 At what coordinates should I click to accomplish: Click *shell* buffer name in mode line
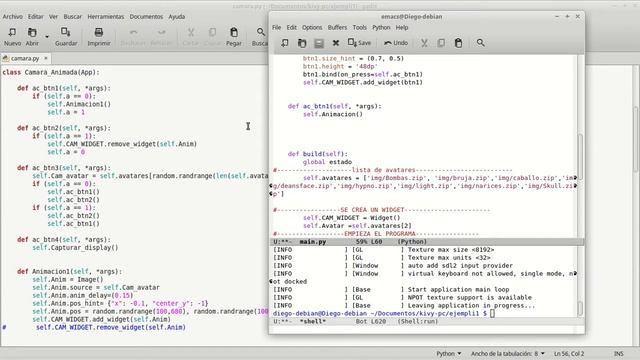[x=313, y=322]
